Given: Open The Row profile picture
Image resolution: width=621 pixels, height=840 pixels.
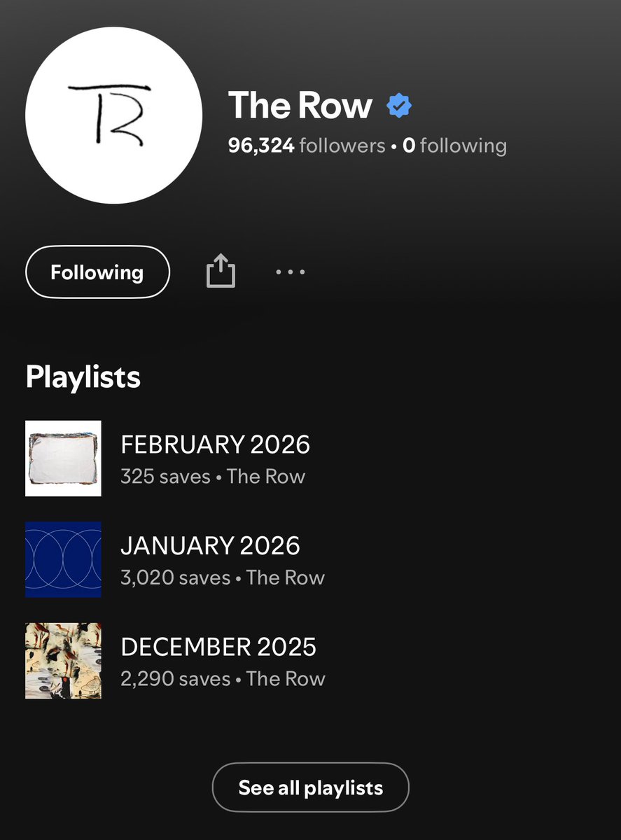Looking at the screenshot, I should tap(114, 115).
